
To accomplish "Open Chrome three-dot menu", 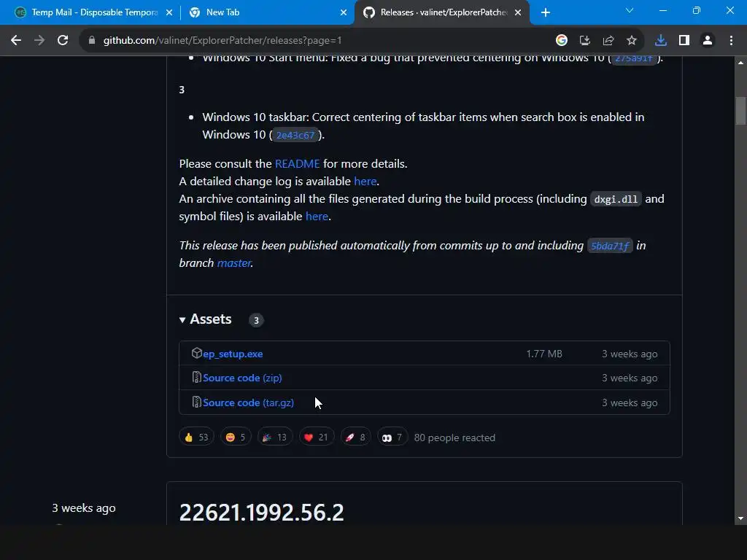I will tap(731, 41).
